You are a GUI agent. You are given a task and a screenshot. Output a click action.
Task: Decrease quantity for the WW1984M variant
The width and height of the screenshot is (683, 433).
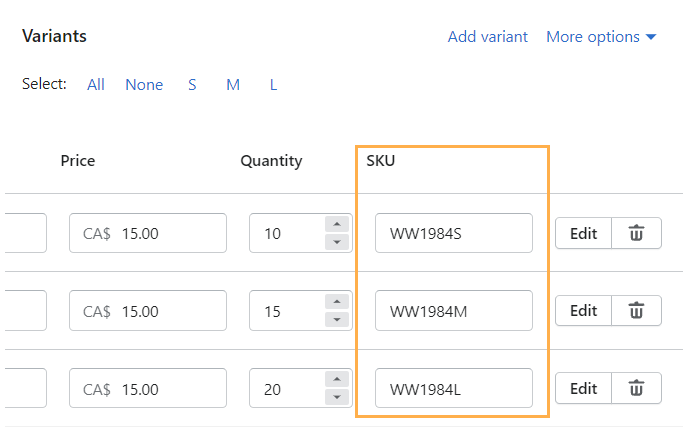pos(337,320)
